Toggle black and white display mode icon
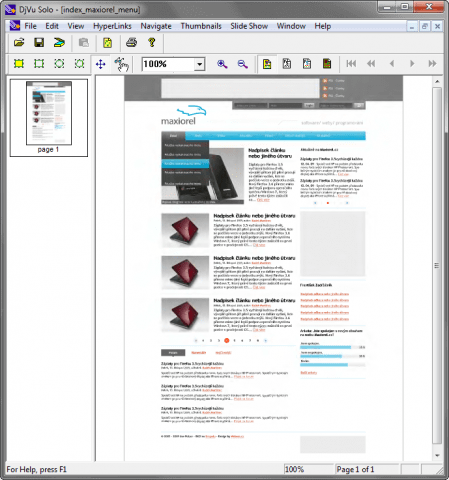 point(287,64)
